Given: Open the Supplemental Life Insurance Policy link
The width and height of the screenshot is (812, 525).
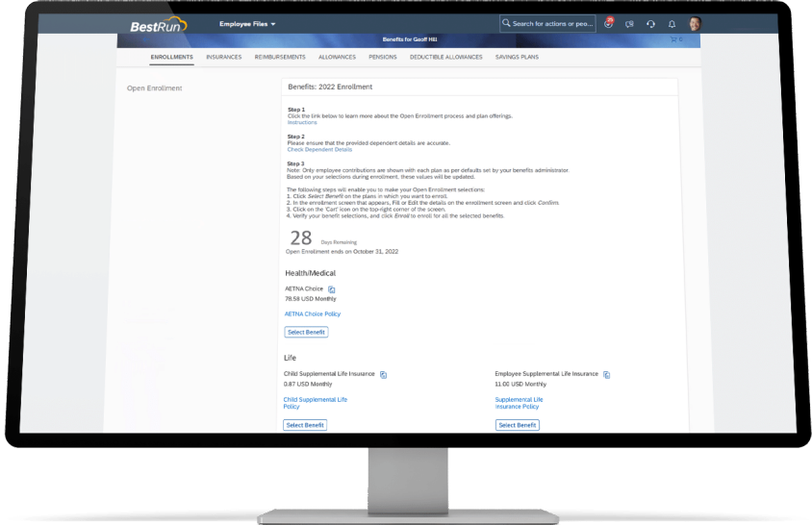Looking at the screenshot, I should [x=519, y=403].
